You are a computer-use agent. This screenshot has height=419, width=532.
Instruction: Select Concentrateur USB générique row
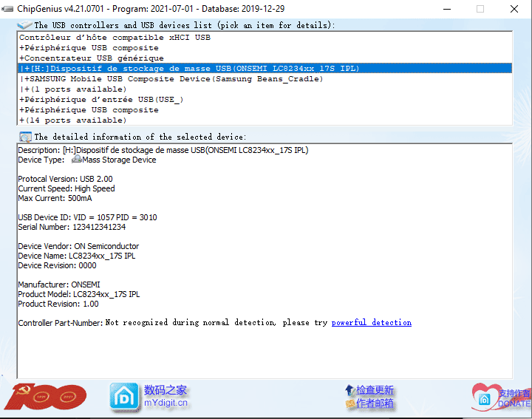pos(265,58)
